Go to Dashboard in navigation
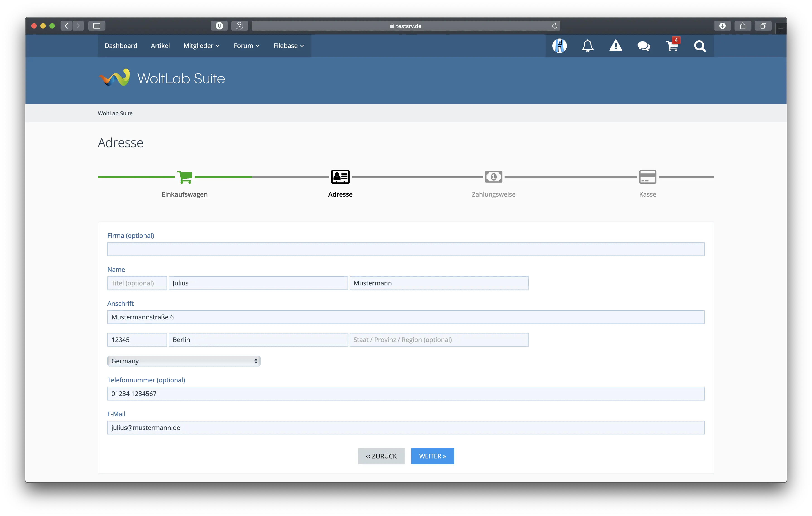Image resolution: width=812 pixels, height=516 pixels. [121, 46]
